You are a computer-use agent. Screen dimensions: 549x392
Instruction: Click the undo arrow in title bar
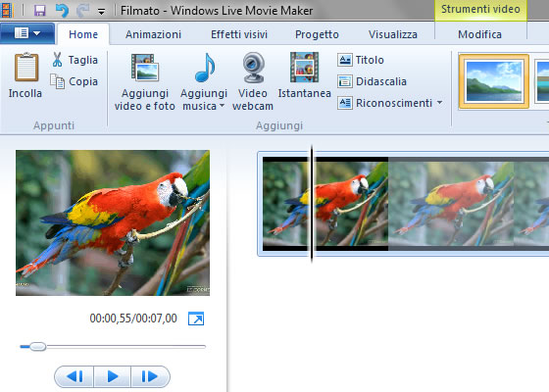point(62,11)
